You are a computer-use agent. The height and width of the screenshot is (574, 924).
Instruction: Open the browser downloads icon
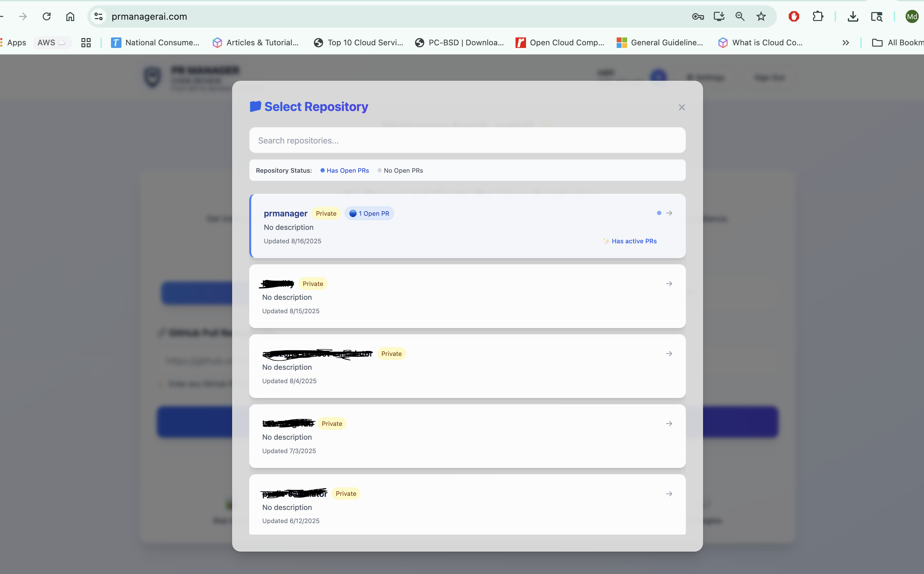(x=853, y=16)
